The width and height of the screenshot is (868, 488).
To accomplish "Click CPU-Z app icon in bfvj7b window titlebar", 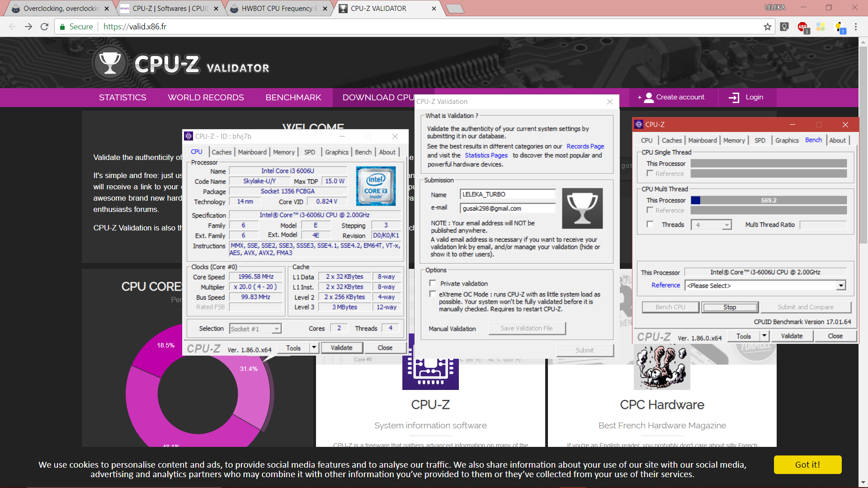I will point(189,136).
